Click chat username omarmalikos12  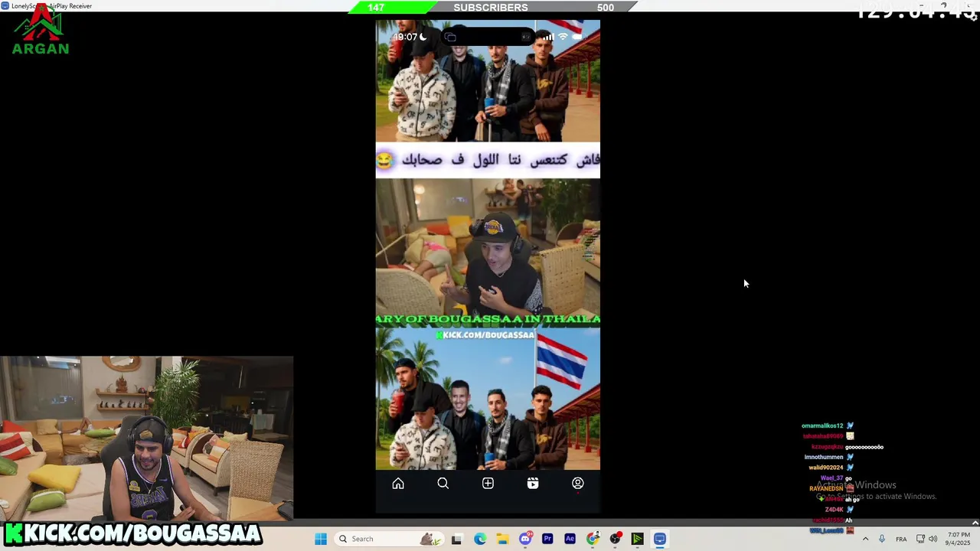pos(822,425)
